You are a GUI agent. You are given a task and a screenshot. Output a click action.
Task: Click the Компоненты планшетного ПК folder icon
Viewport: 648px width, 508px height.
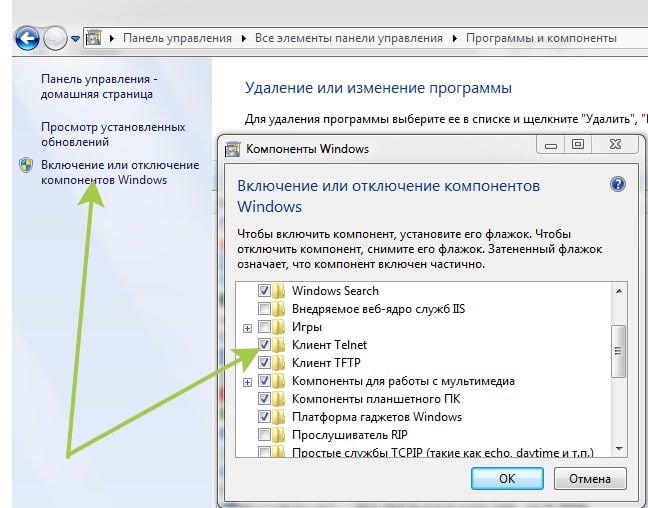(x=279, y=399)
